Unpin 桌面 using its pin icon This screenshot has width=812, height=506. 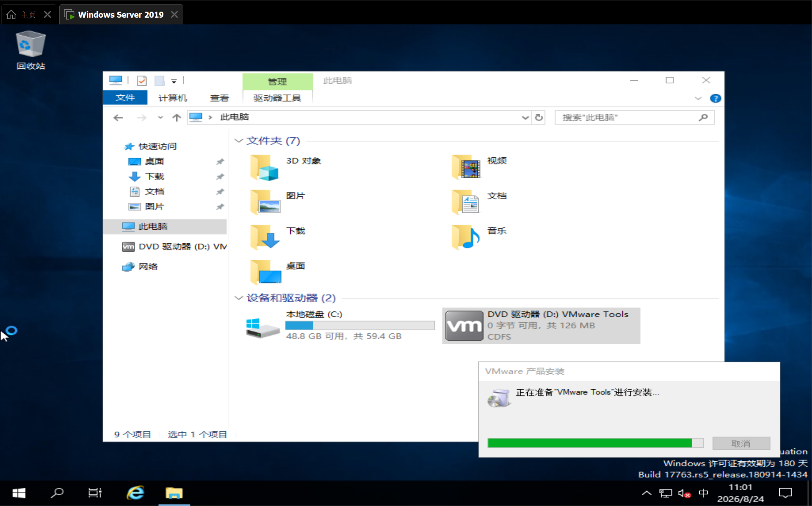click(x=220, y=162)
